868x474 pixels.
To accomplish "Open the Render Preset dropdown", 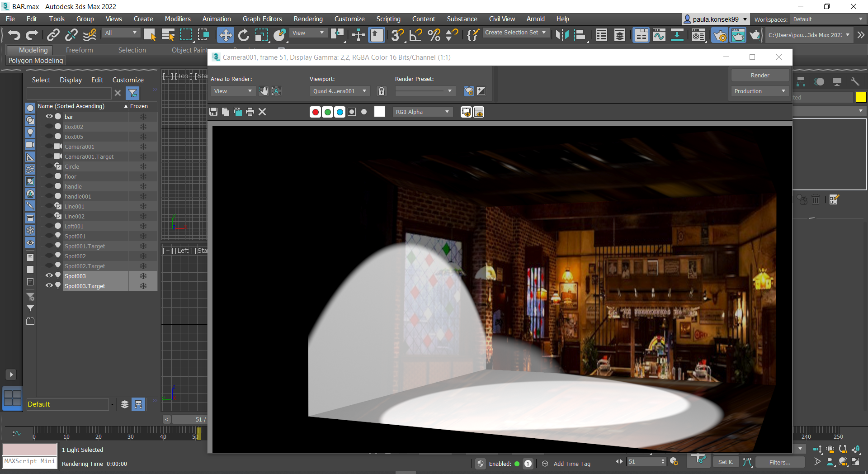I will click(425, 91).
